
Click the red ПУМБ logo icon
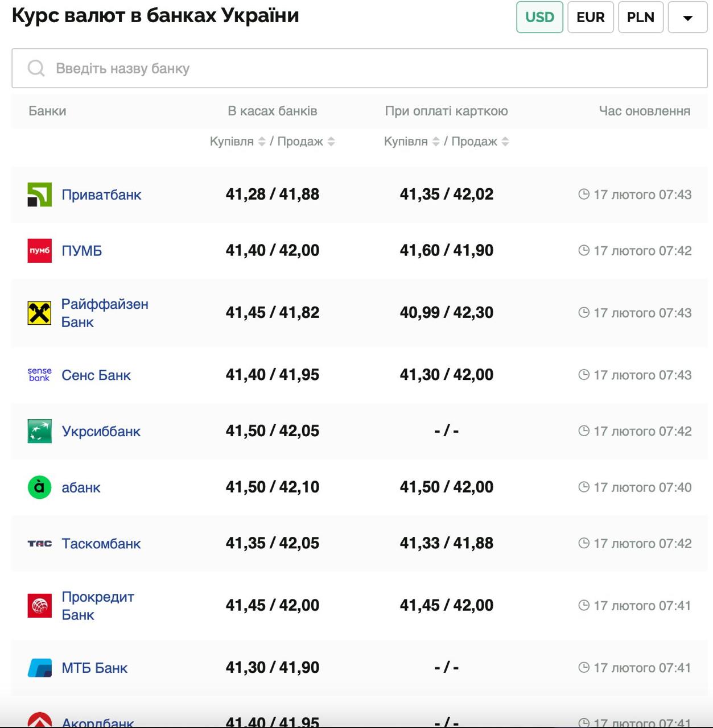click(39, 251)
